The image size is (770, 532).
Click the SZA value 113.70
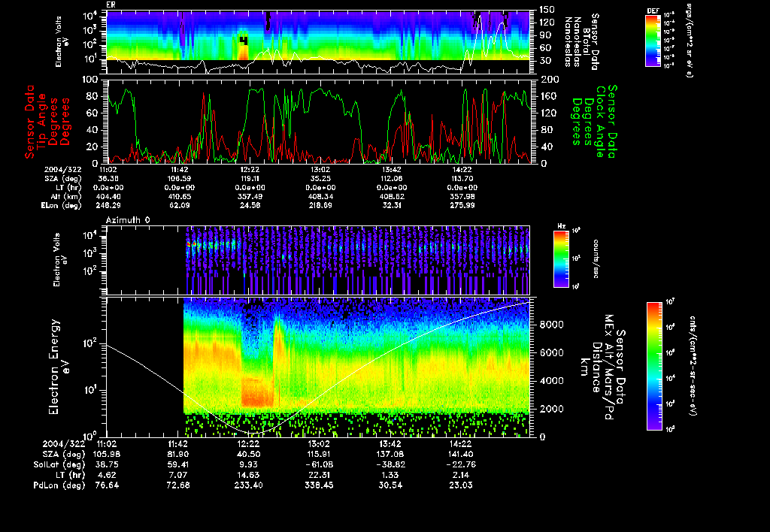point(462,179)
